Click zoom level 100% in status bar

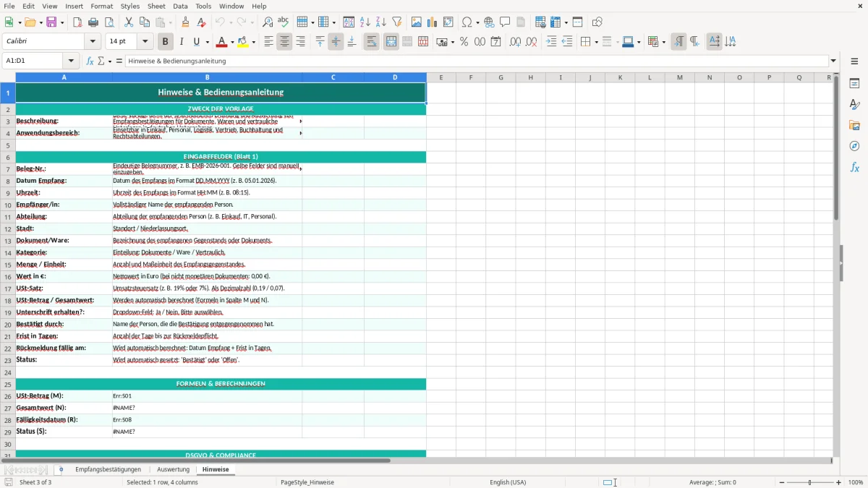[x=856, y=482]
